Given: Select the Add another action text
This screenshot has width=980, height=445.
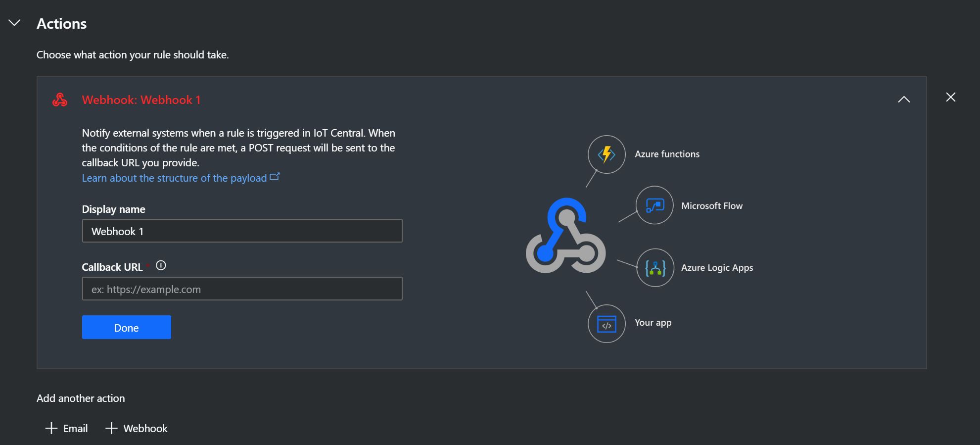Looking at the screenshot, I should click(x=81, y=398).
